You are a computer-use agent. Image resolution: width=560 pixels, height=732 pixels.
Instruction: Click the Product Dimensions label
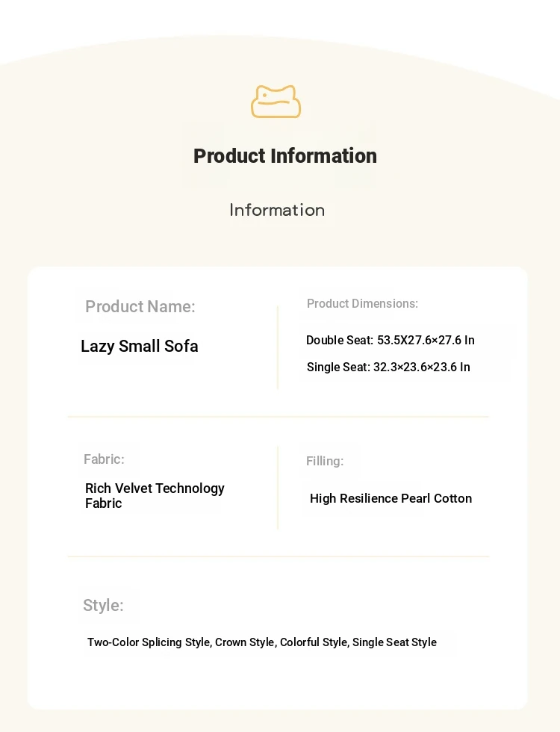click(x=362, y=303)
